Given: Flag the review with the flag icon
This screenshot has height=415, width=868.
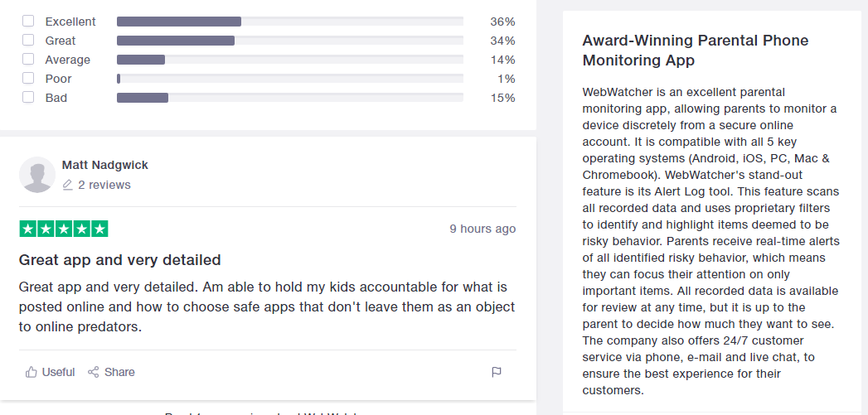Looking at the screenshot, I should coord(497,372).
